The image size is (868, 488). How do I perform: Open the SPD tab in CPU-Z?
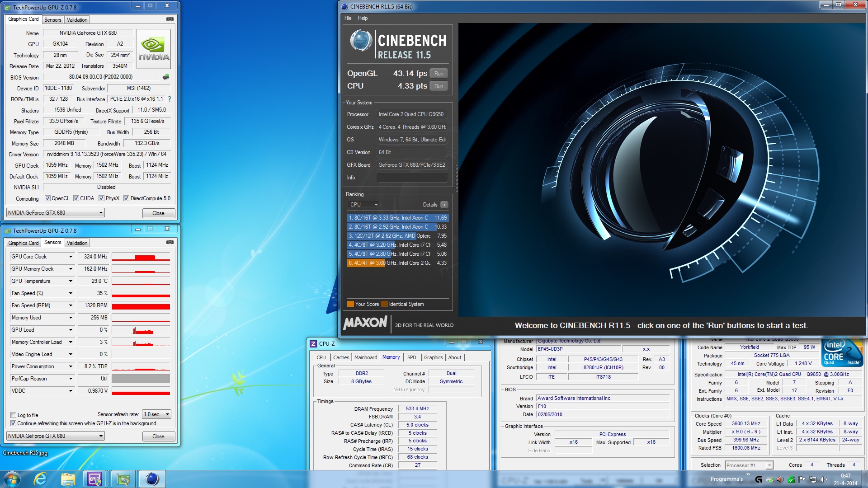pos(411,357)
